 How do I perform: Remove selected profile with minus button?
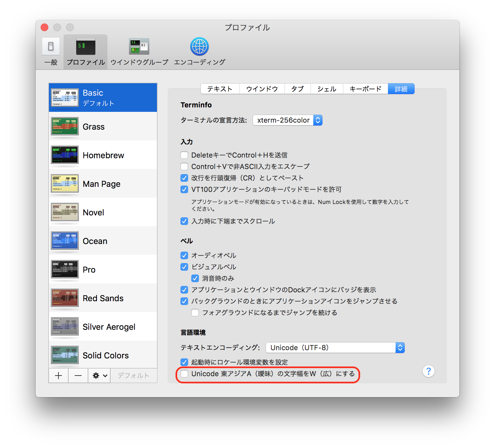78,376
